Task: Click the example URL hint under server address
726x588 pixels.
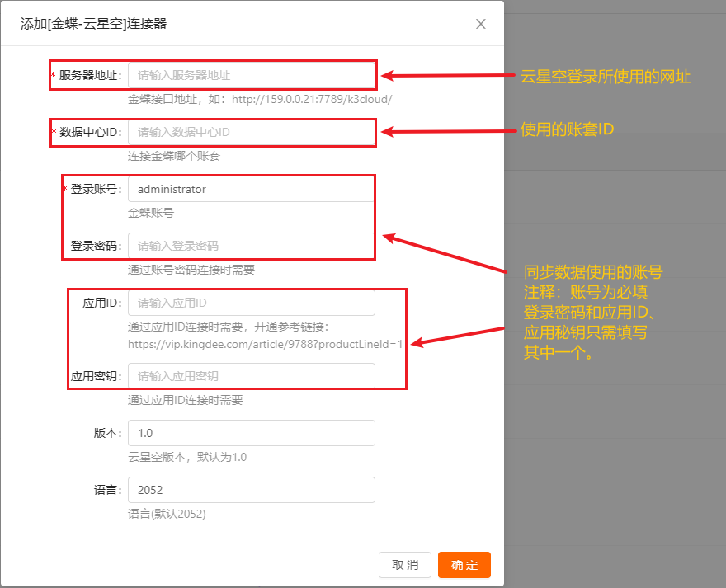Action: [x=259, y=99]
